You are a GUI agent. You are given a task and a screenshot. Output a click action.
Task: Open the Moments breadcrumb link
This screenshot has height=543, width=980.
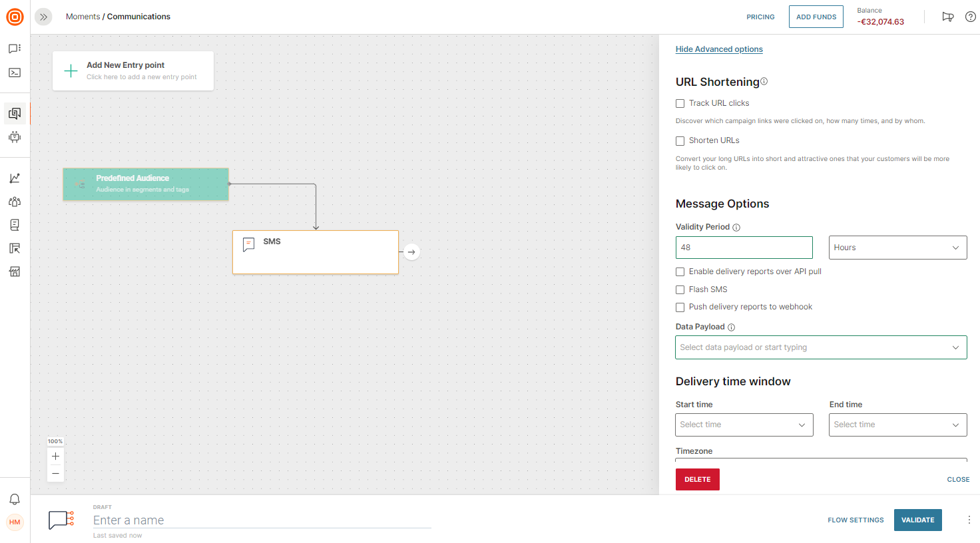point(83,16)
